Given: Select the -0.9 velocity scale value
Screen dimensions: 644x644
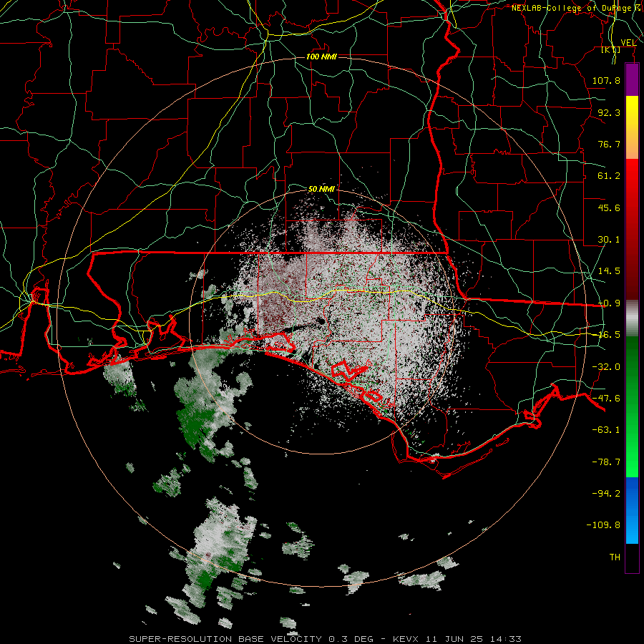Looking at the screenshot, I should tap(609, 303).
